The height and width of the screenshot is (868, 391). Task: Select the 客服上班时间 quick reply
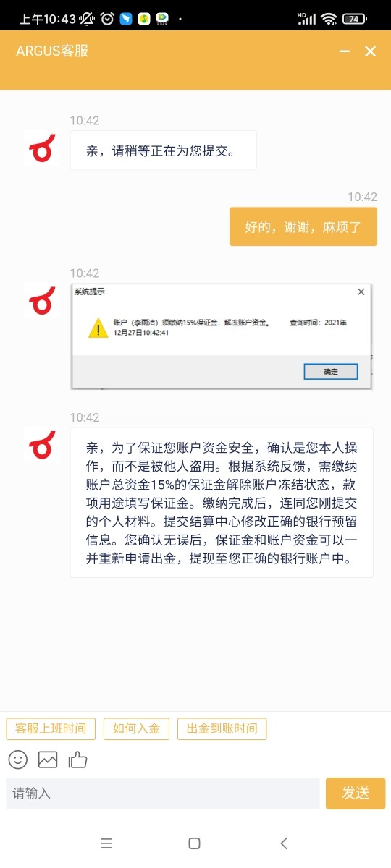click(x=51, y=728)
